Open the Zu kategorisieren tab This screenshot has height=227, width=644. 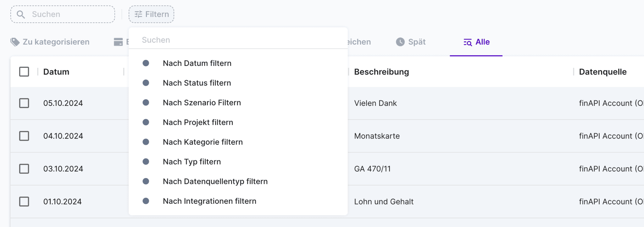pos(56,42)
